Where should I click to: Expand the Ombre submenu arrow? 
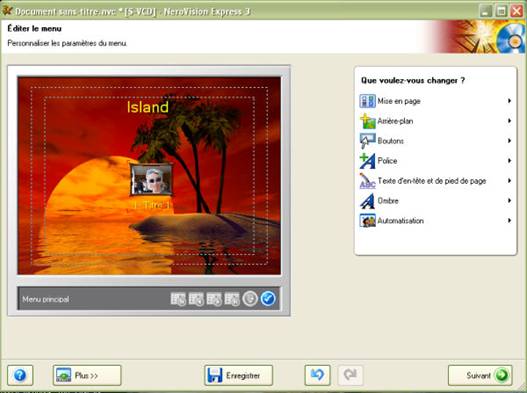pyautogui.click(x=510, y=201)
